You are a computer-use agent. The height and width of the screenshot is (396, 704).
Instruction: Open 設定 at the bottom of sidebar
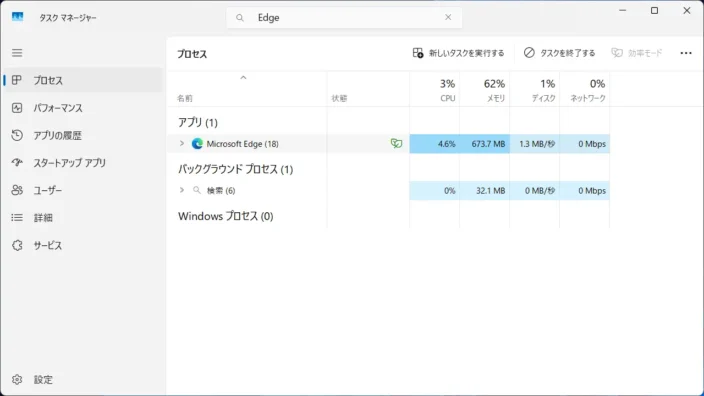point(83,379)
